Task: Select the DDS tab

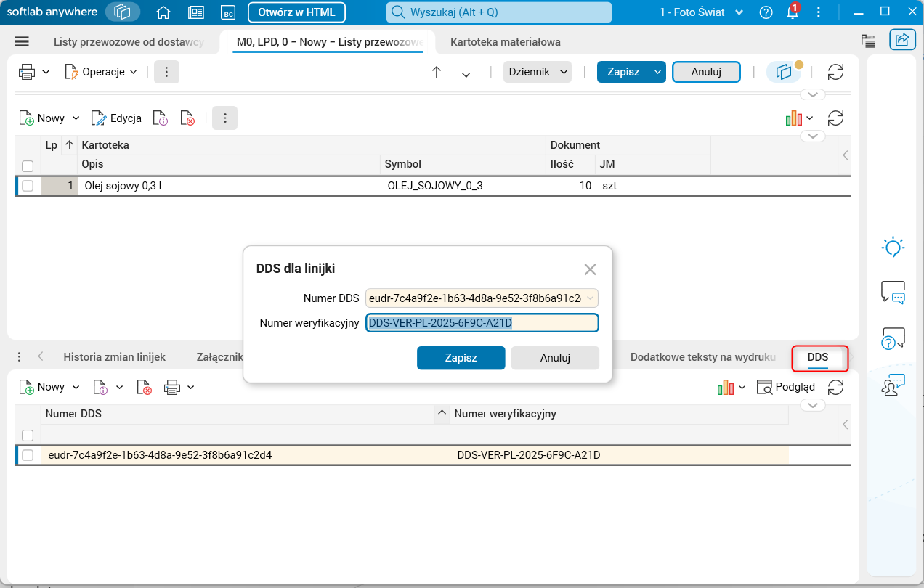Action: 818,357
